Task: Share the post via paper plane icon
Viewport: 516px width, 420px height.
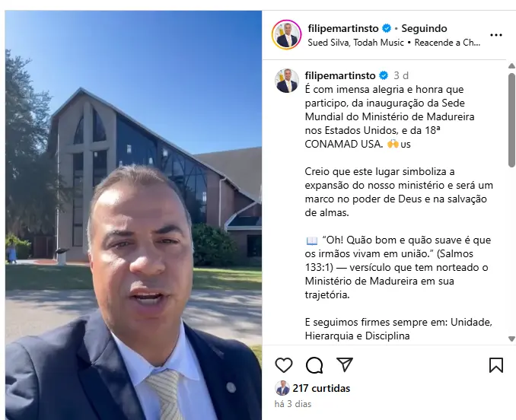Action: tap(345, 364)
